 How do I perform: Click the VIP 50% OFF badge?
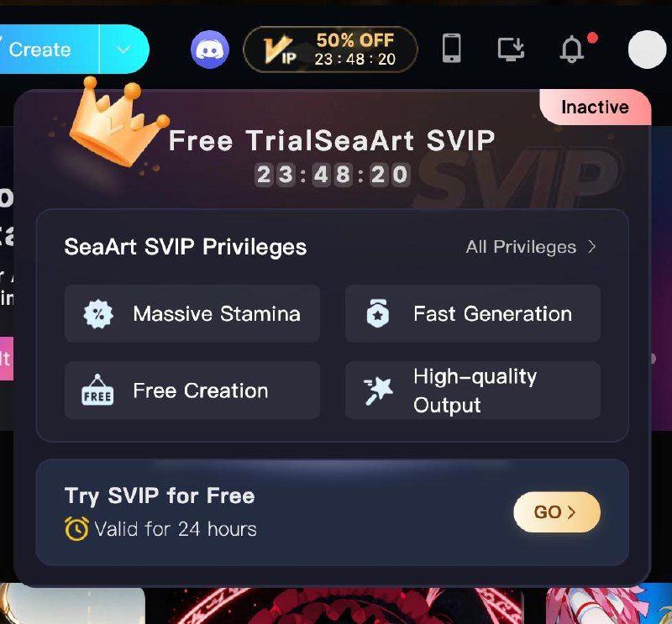click(x=330, y=50)
